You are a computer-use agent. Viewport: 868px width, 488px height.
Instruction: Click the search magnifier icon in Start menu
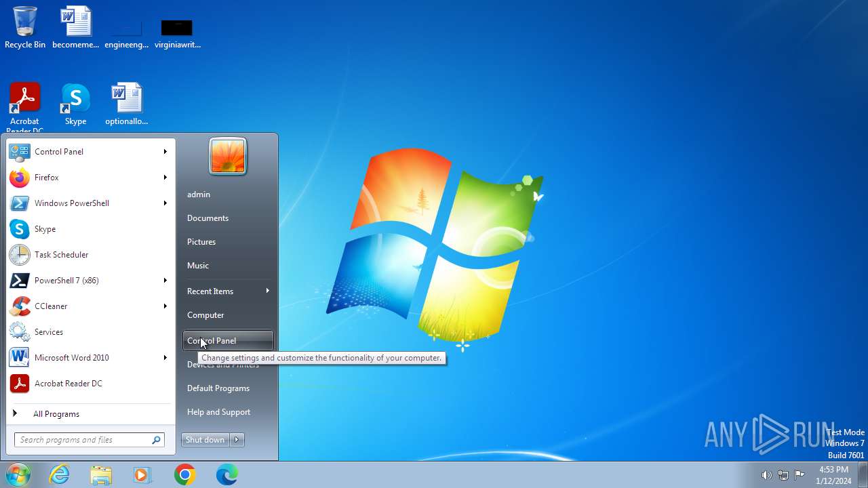[x=156, y=440]
